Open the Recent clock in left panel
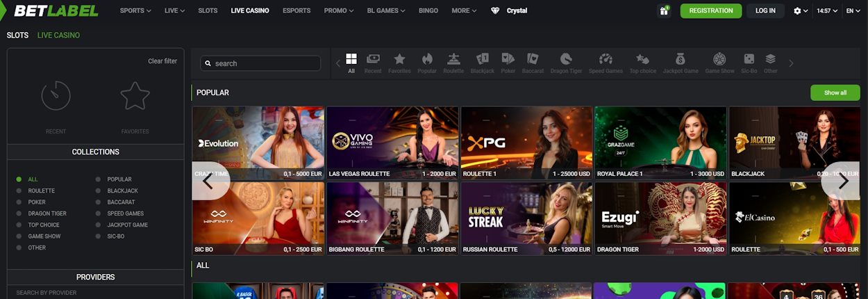 (x=56, y=96)
